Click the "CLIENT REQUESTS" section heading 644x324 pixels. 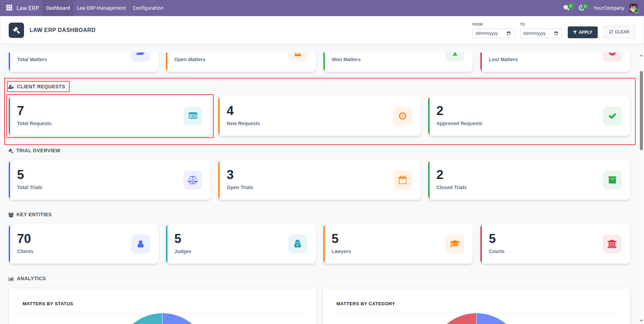point(41,87)
